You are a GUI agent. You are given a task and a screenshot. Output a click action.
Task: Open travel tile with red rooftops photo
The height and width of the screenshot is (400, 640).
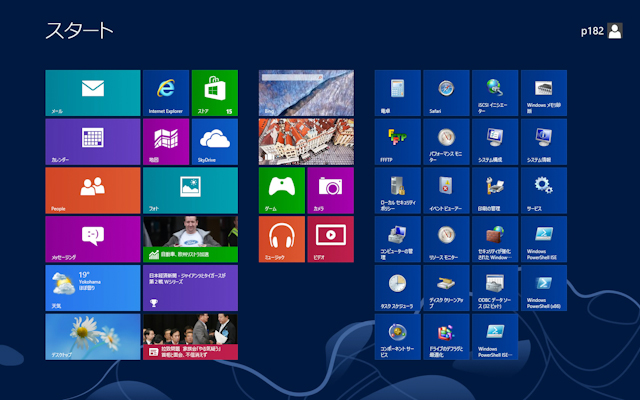click(306, 142)
